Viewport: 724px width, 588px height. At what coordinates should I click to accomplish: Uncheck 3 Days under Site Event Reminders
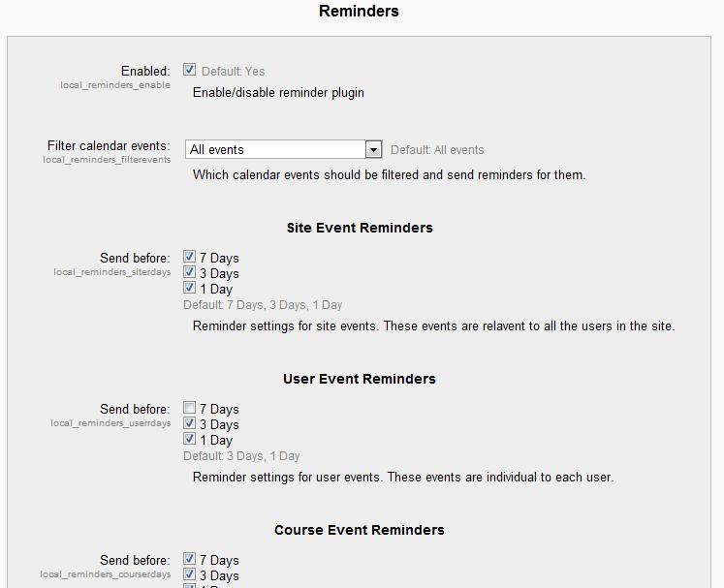coord(190,273)
